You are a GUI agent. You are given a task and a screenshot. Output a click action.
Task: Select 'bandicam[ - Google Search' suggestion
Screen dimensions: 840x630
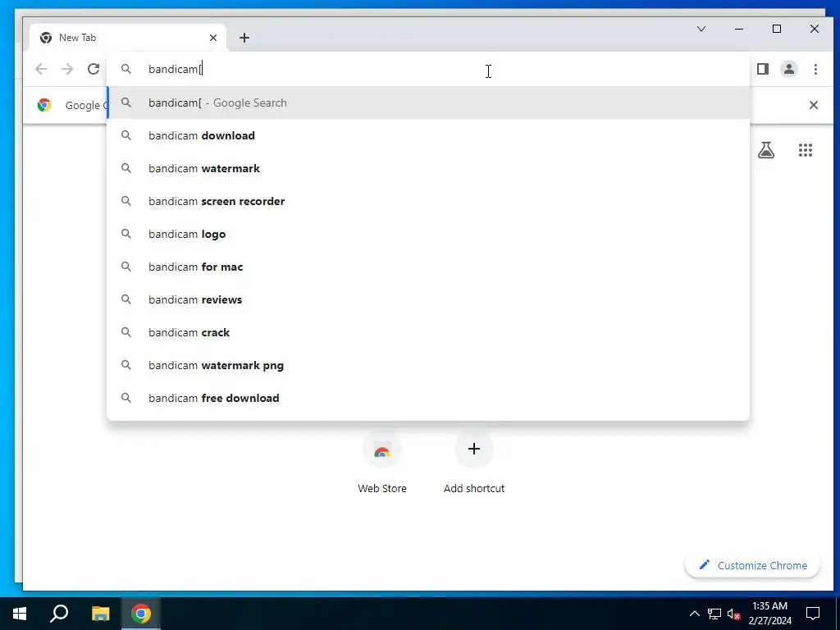(x=428, y=103)
